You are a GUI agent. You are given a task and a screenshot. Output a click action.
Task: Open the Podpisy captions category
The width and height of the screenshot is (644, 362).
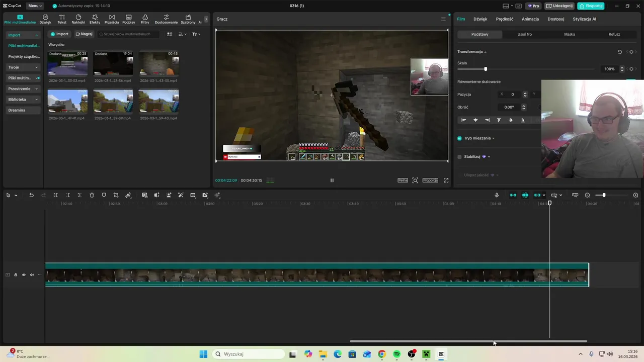tap(129, 19)
